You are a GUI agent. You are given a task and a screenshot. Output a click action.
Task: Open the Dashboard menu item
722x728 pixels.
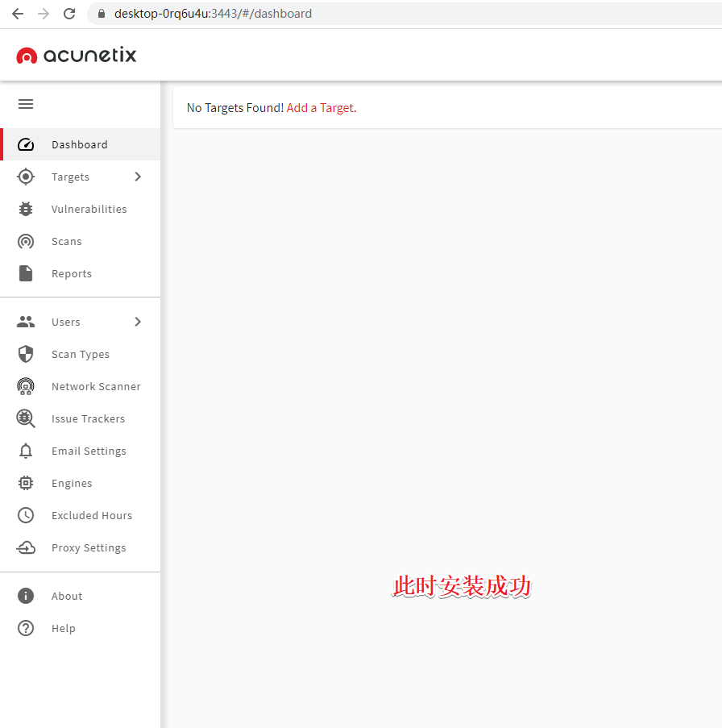pos(81,144)
